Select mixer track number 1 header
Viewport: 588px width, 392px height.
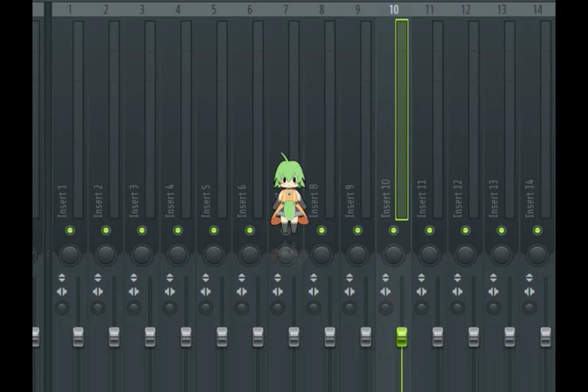(x=70, y=10)
